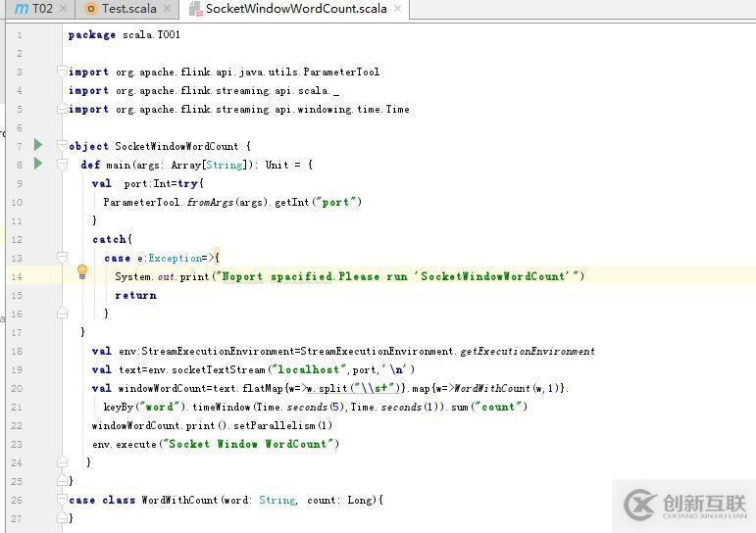Click the run arrow beside def main
The height and width of the screenshot is (533, 756).
click(38, 164)
